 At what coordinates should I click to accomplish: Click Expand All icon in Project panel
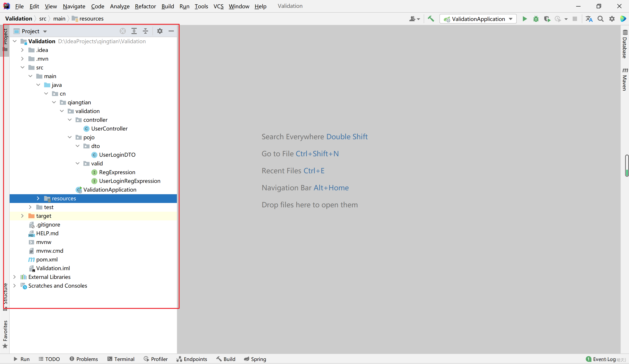point(134,31)
